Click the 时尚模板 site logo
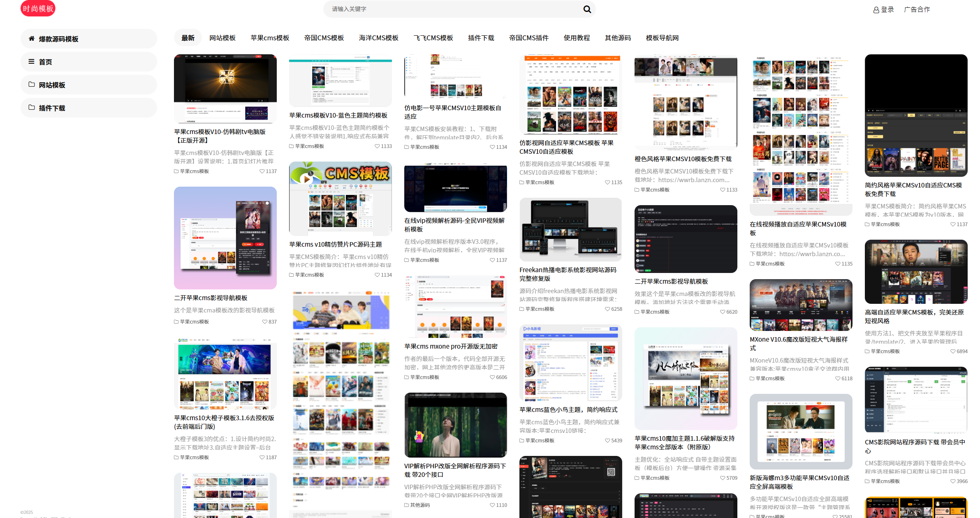 point(38,9)
